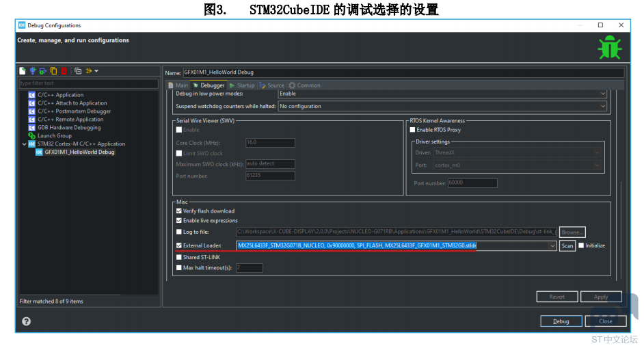Toggle the External Loader checkbox
This screenshot has height=350, width=644.
coord(179,245)
